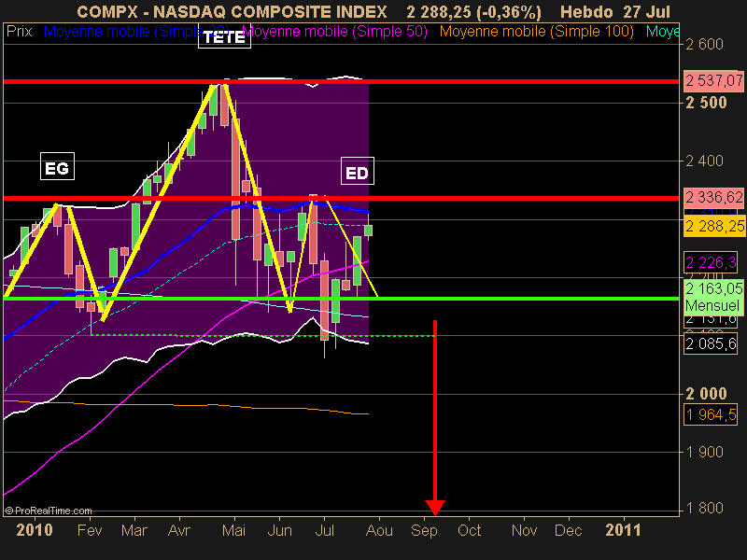Click the Aou time axis label
This screenshot has height=560, width=747.
(379, 530)
